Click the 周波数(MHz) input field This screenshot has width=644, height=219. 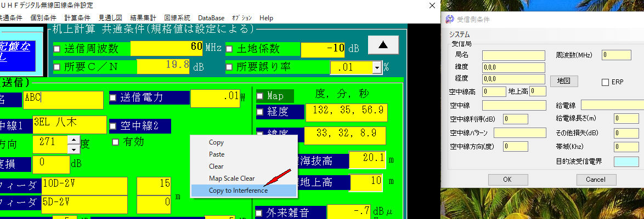[x=616, y=55]
